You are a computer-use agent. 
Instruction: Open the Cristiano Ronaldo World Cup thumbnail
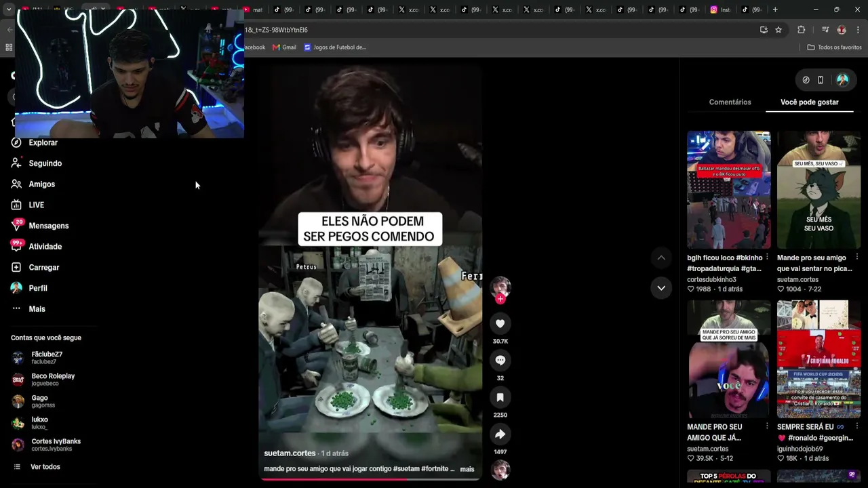(818, 359)
